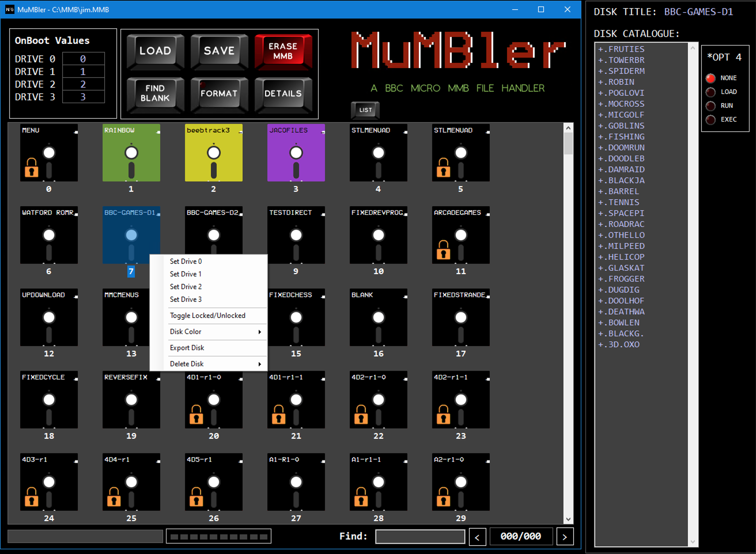This screenshot has height=554, width=756.
Task: Click the DRIVE 3 onboot value field
Action: coord(83,97)
